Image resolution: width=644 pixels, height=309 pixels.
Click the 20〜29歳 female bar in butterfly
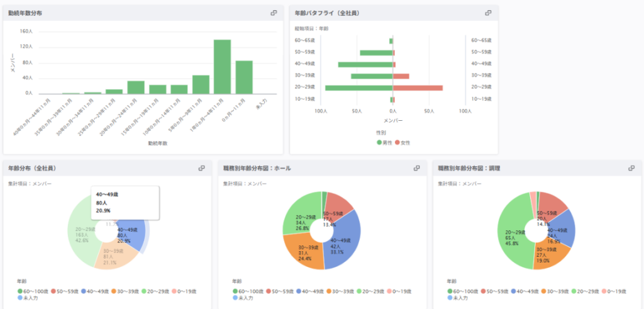(418, 88)
